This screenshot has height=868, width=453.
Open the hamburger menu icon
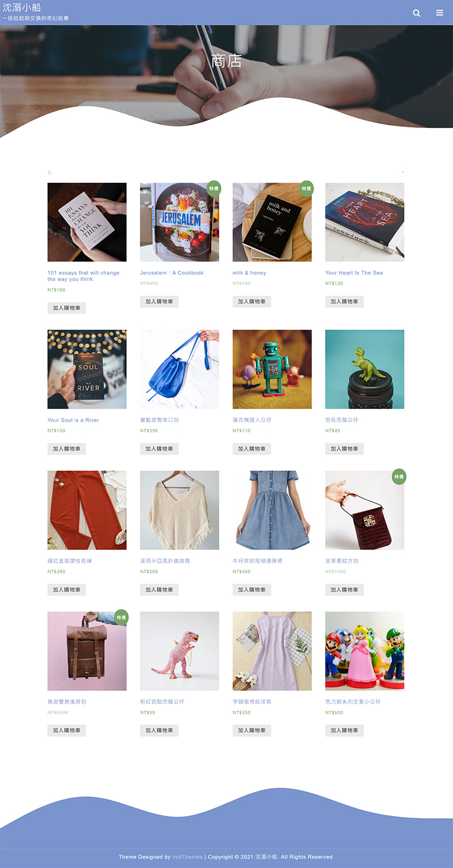(439, 12)
